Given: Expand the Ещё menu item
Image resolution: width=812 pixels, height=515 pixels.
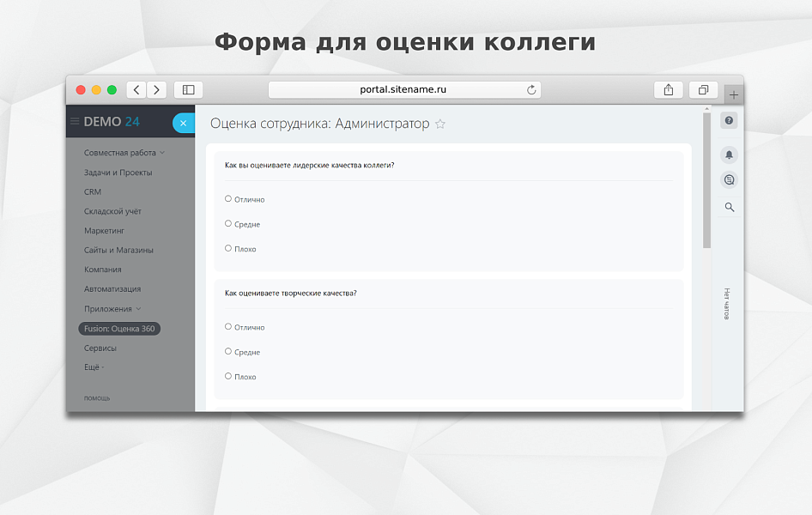Looking at the screenshot, I should coord(93,367).
